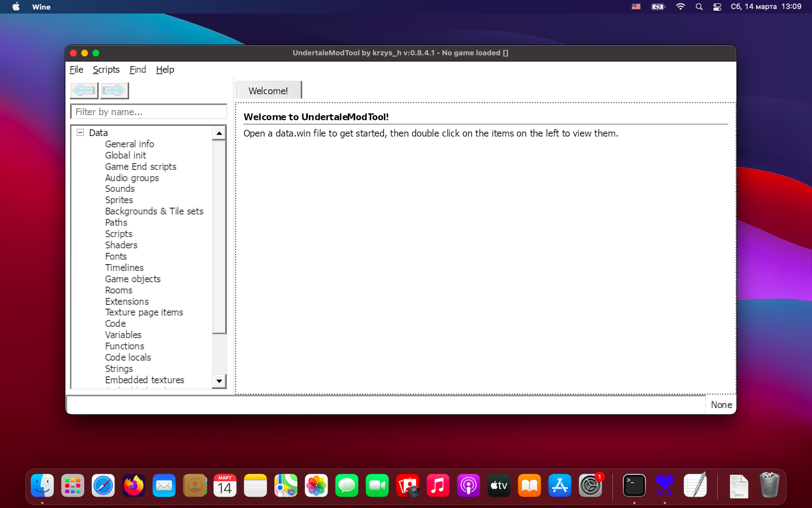Viewport: 812px width, 508px height.
Task: Collapse the Data tree node
Action: point(80,133)
